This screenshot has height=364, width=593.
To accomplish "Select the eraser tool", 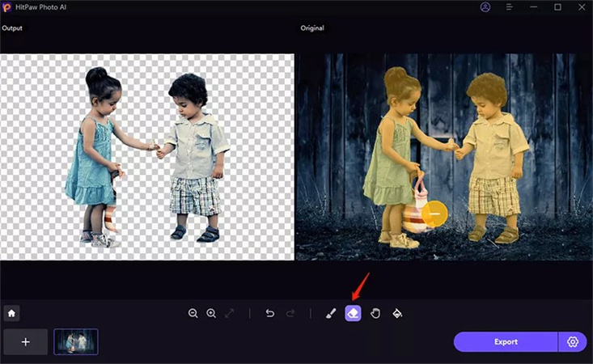I will pos(353,313).
